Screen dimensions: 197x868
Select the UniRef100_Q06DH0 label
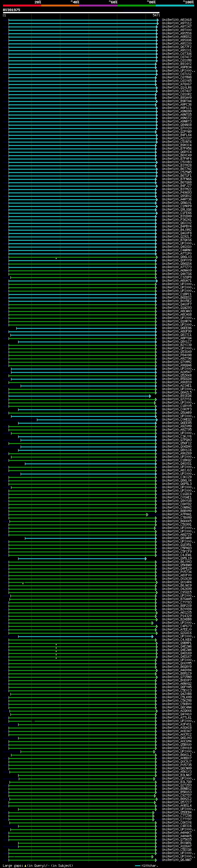pos(177,447)
